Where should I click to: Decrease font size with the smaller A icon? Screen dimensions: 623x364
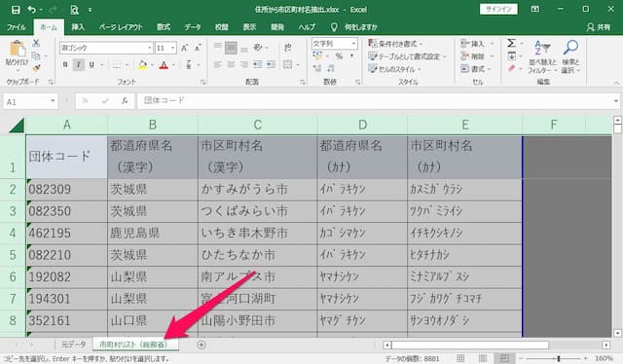[198, 48]
